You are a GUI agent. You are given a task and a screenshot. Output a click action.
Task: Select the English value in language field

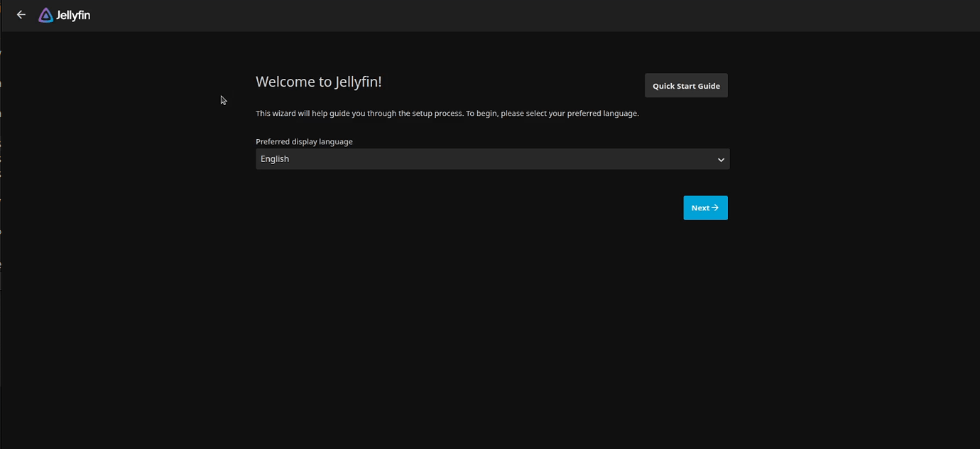point(275,159)
